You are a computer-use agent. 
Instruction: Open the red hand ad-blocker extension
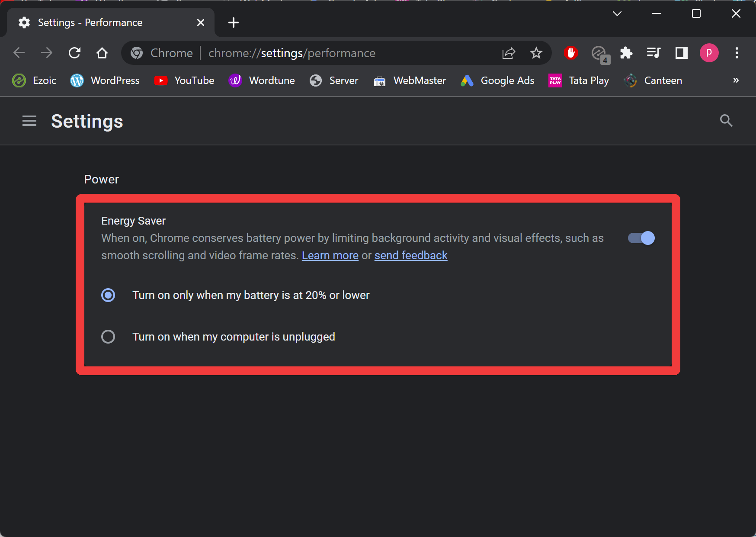[x=571, y=53]
